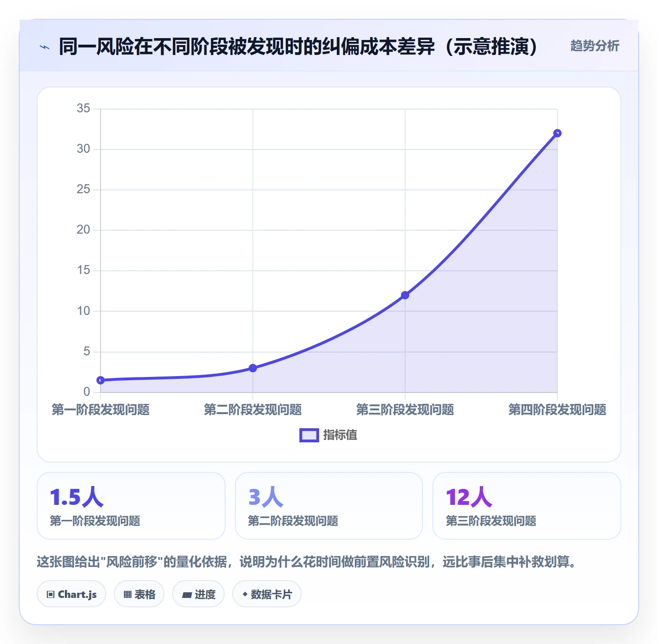Click the 表格 tag chip
Image resolution: width=658 pixels, height=644 pixels.
[x=139, y=594]
